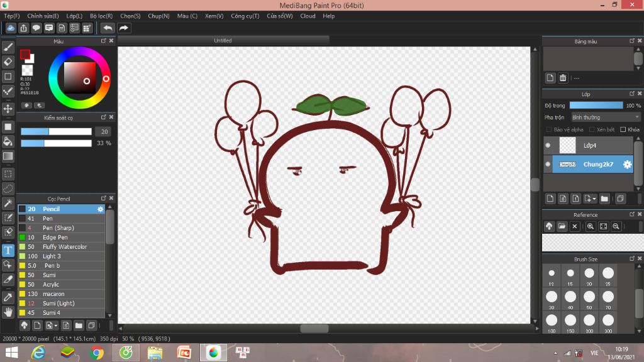The image size is (644, 362).
Task: Open the Pha trộn blend mode dropdown
Action: pyautogui.click(x=605, y=117)
